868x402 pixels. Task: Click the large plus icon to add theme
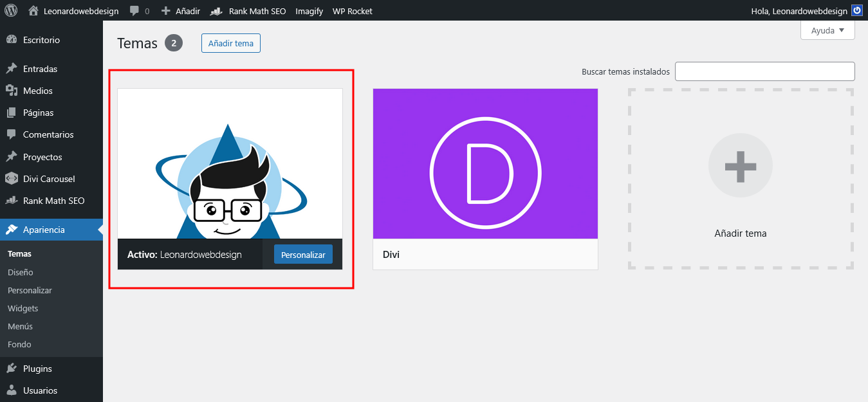(740, 165)
